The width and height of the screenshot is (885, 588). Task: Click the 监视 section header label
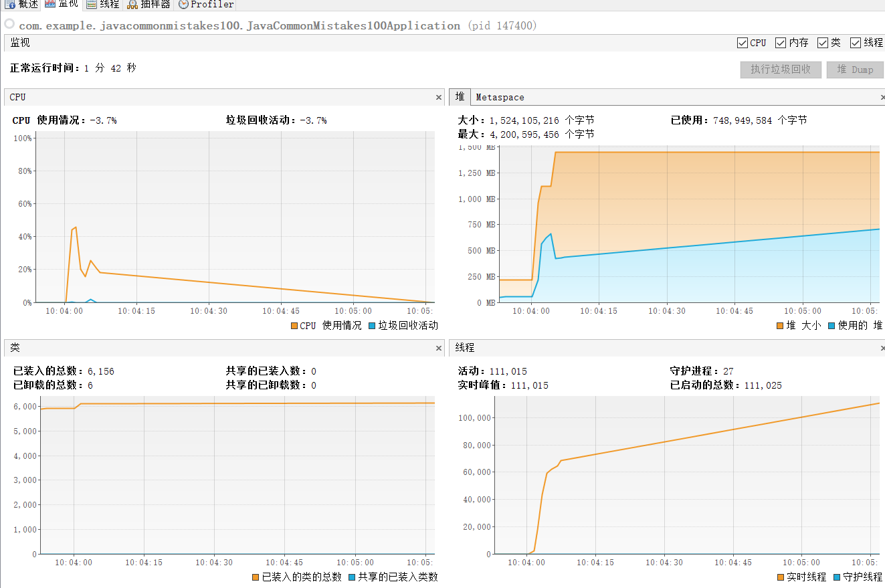[20, 43]
